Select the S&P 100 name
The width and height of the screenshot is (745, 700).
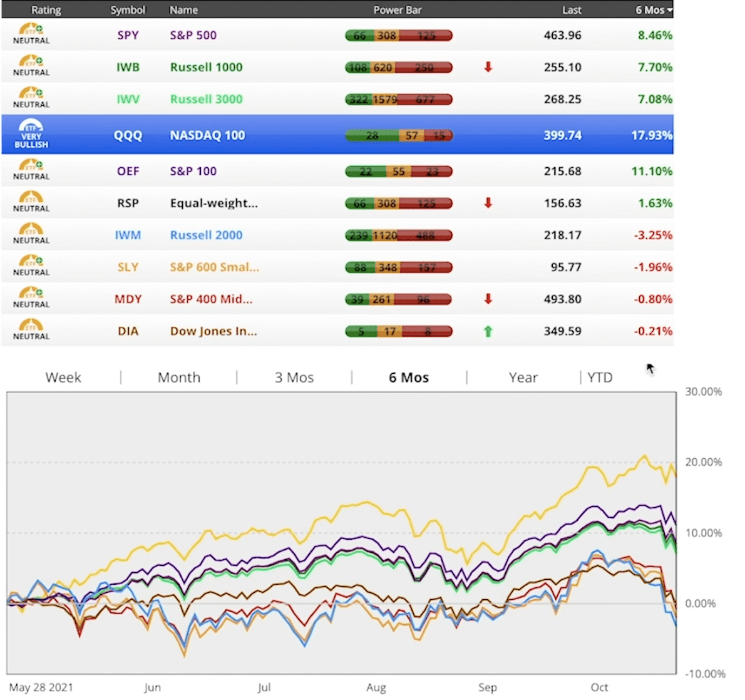coord(193,171)
